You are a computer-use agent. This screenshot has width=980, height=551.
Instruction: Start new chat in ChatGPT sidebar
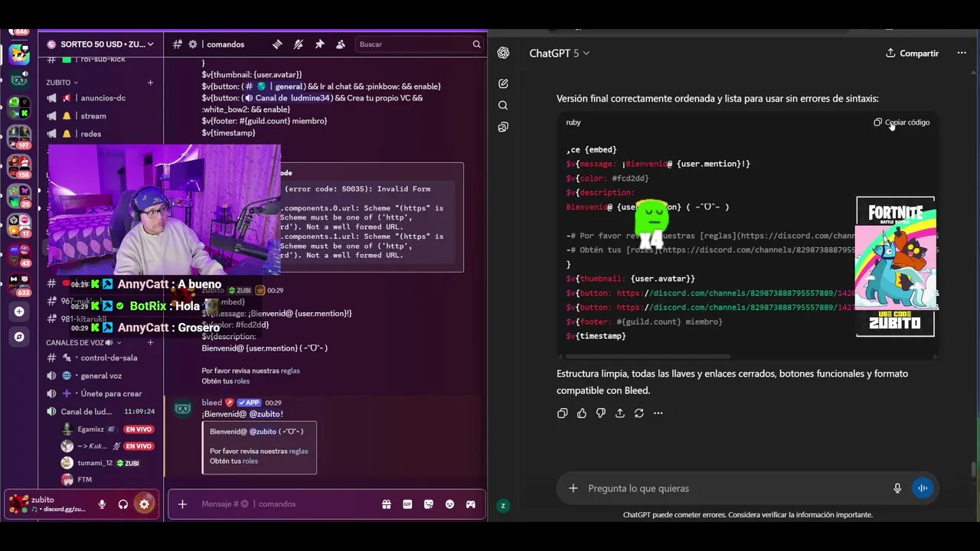[503, 83]
